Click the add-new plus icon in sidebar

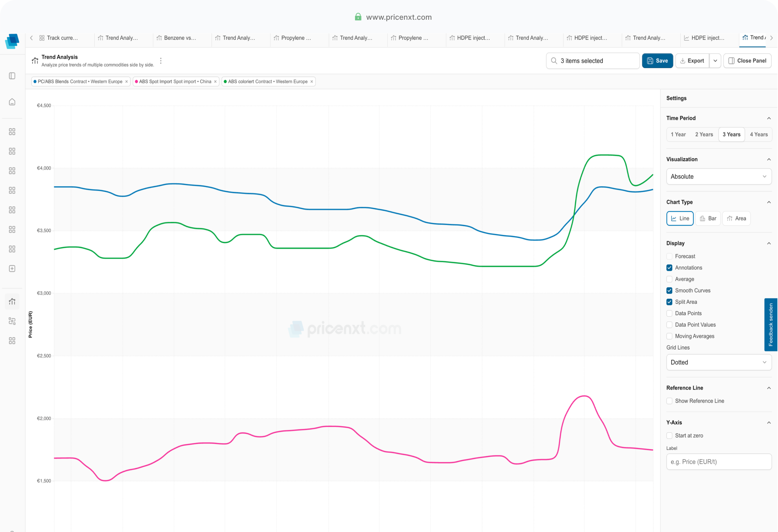(12, 268)
